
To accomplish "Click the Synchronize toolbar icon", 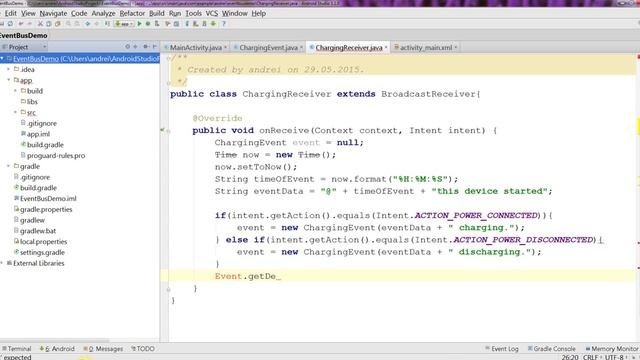I will (10, 24).
